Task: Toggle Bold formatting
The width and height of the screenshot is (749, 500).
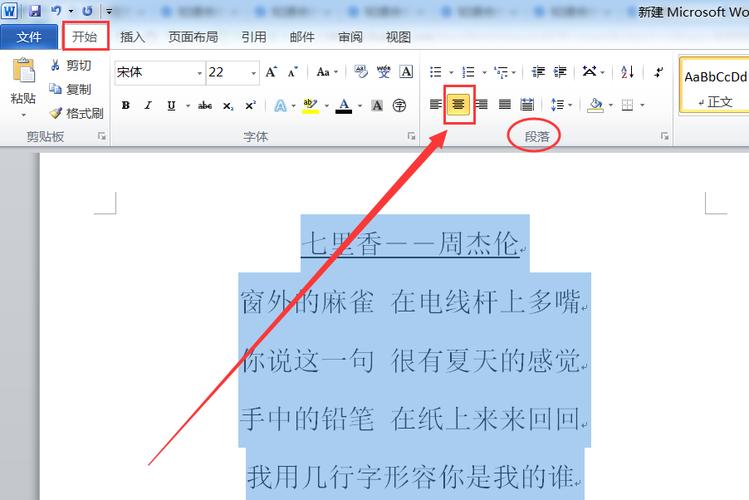Action: click(x=126, y=106)
